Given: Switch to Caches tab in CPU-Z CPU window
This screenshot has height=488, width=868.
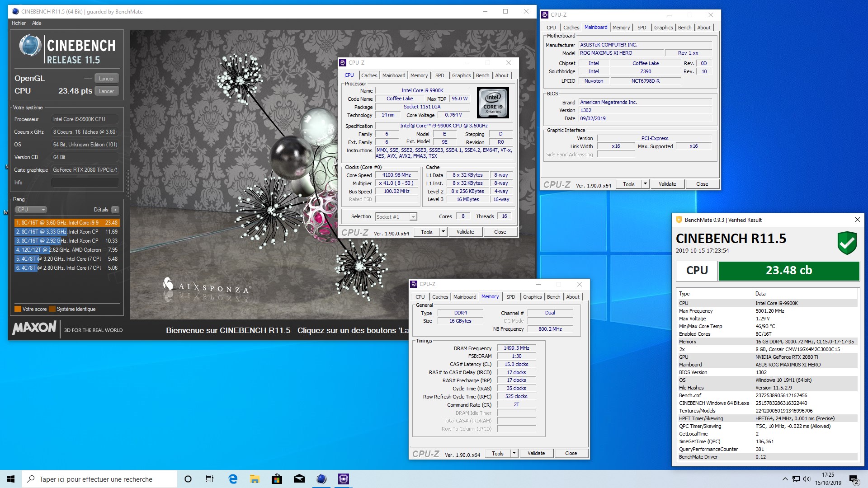Looking at the screenshot, I should (369, 75).
